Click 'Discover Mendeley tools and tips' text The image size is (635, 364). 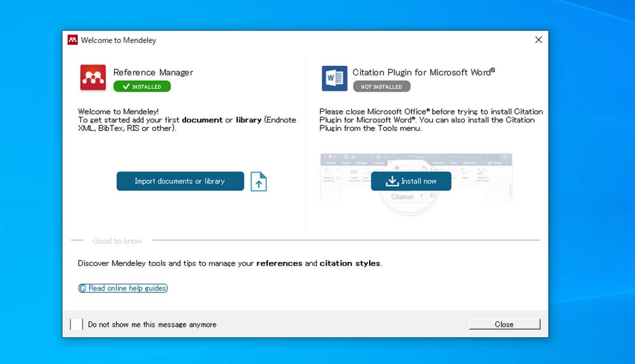point(230,263)
